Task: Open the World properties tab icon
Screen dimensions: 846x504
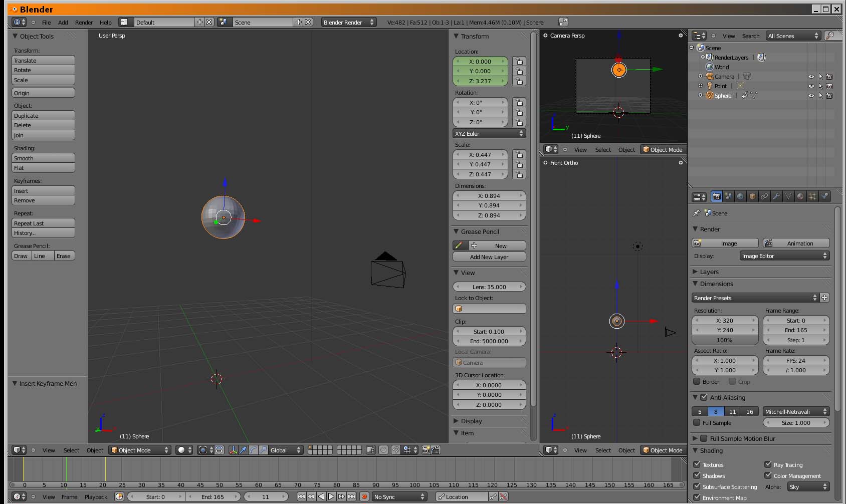Action: click(x=740, y=197)
